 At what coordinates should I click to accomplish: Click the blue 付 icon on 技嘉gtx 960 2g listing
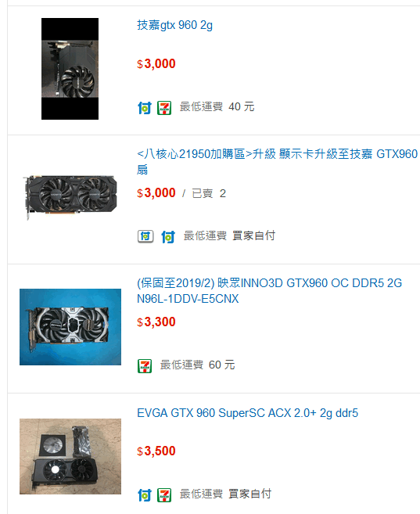tap(145, 108)
